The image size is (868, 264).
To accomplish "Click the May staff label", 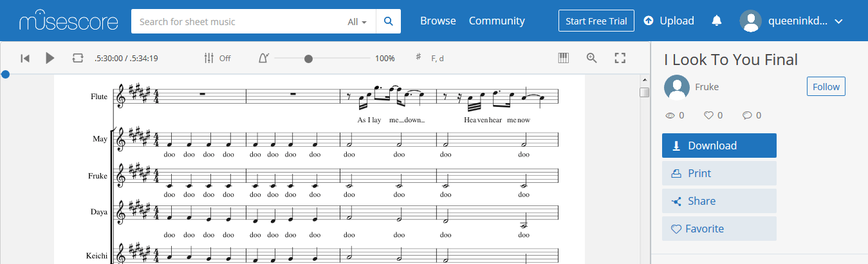I will (x=100, y=138).
